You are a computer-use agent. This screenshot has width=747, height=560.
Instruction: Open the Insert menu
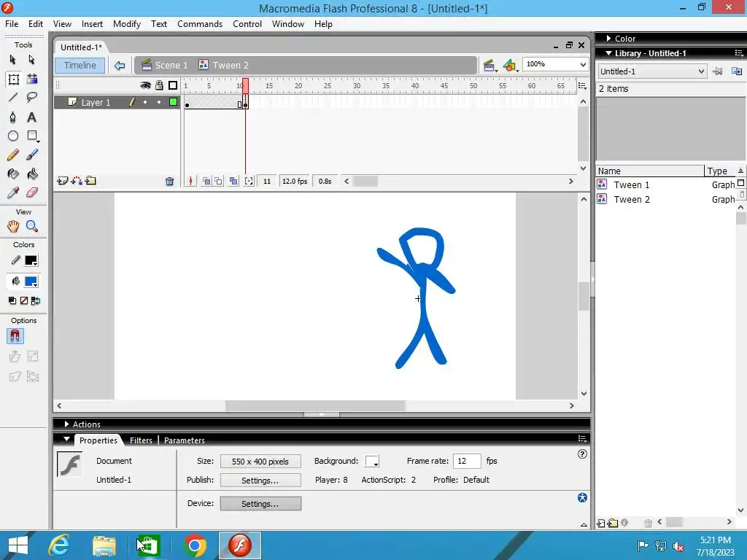pyautogui.click(x=92, y=24)
